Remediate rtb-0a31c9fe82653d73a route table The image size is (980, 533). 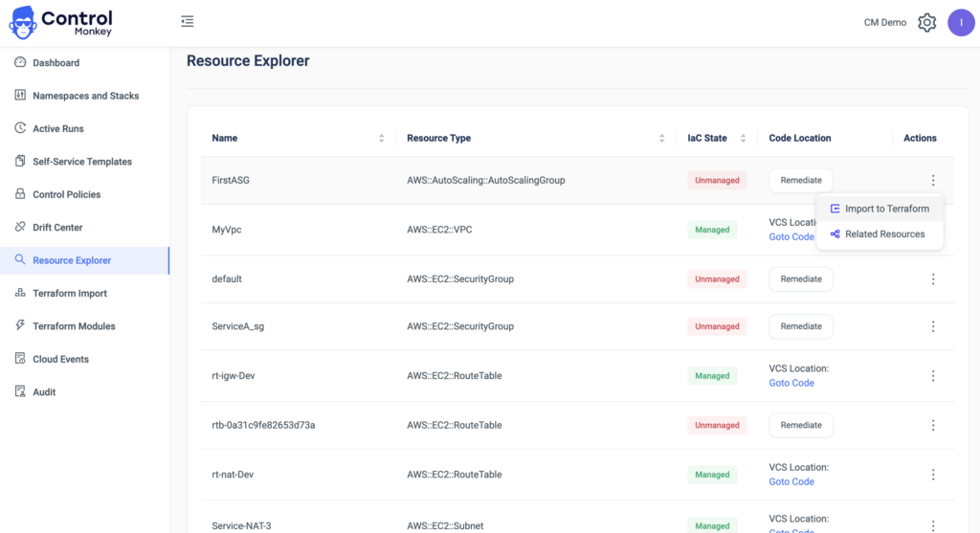click(x=801, y=425)
